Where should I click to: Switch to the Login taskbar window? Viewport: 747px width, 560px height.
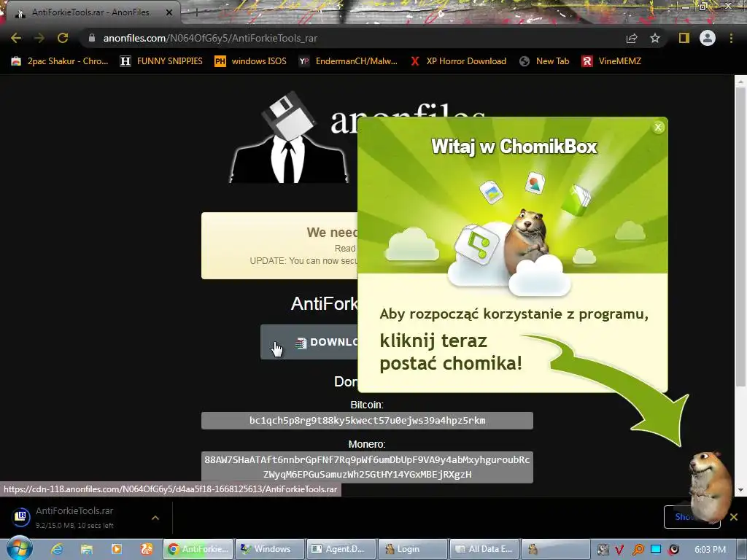[413, 549]
